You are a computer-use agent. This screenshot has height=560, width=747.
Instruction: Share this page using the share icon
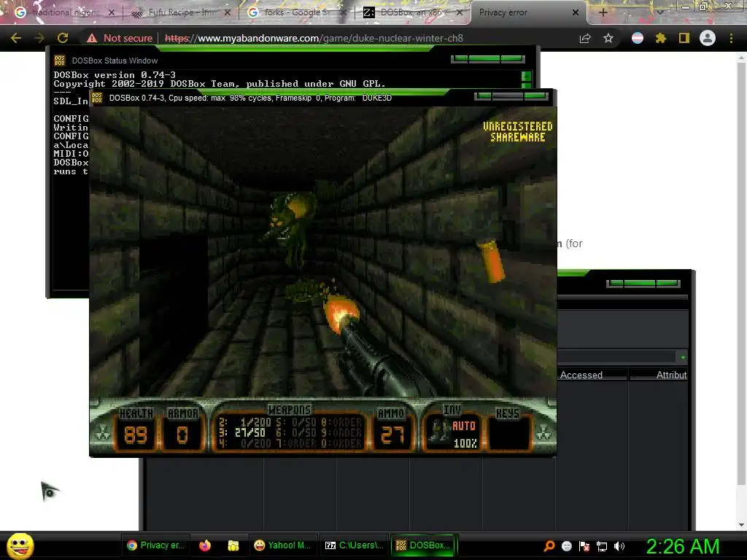point(585,38)
